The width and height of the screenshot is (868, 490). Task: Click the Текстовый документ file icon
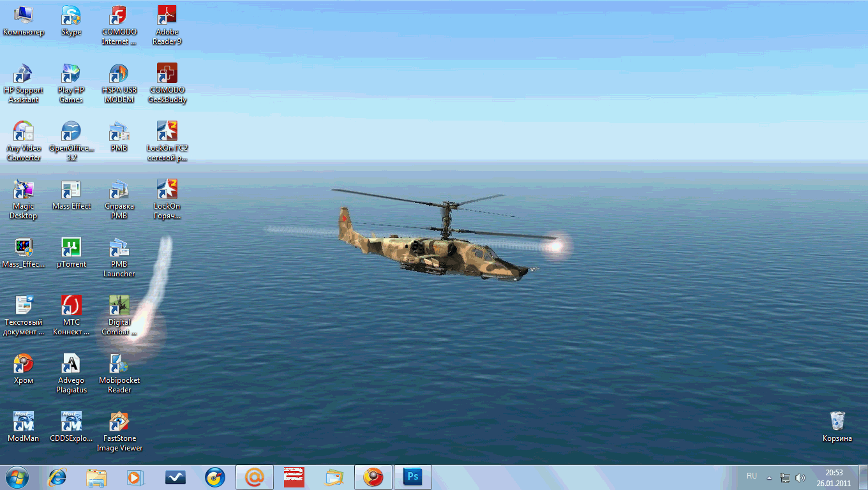coord(24,316)
